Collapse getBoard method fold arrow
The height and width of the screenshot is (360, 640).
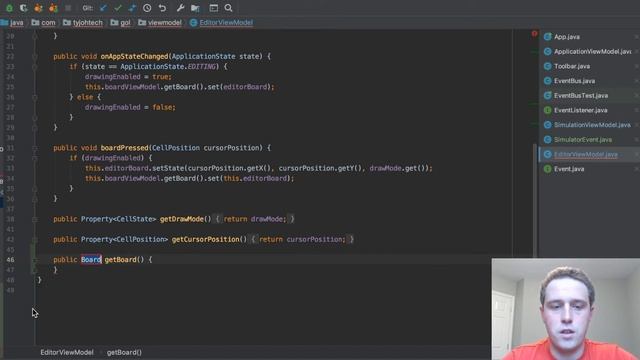tap(35, 260)
